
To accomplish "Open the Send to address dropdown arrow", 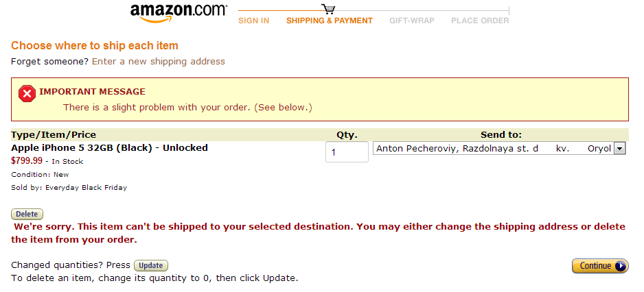I will [619, 149].
